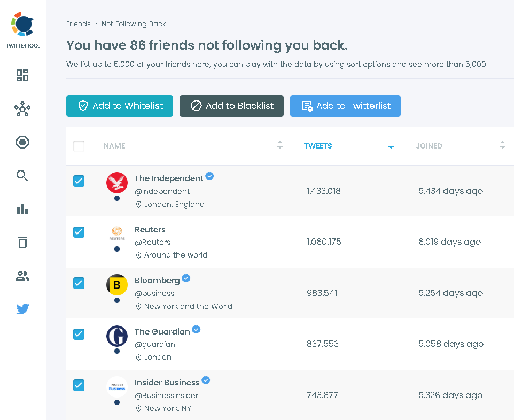Click the target circle icon in sidebar

click(22, 142)
